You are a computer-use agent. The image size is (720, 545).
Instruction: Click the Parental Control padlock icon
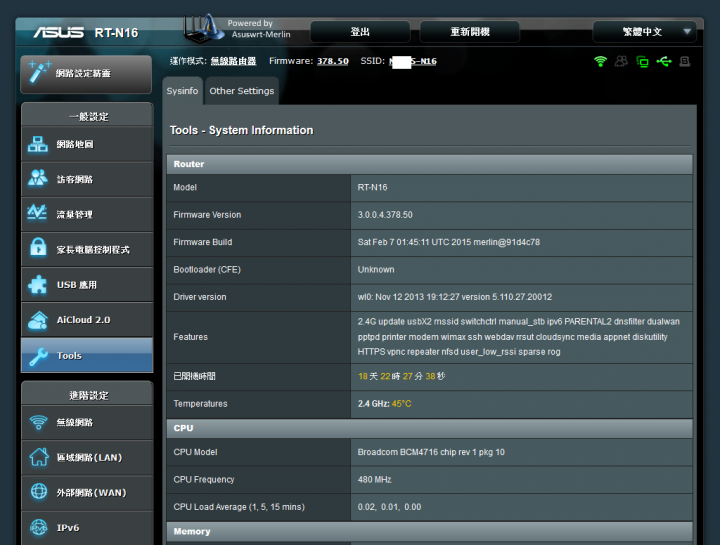pos(38,248)
